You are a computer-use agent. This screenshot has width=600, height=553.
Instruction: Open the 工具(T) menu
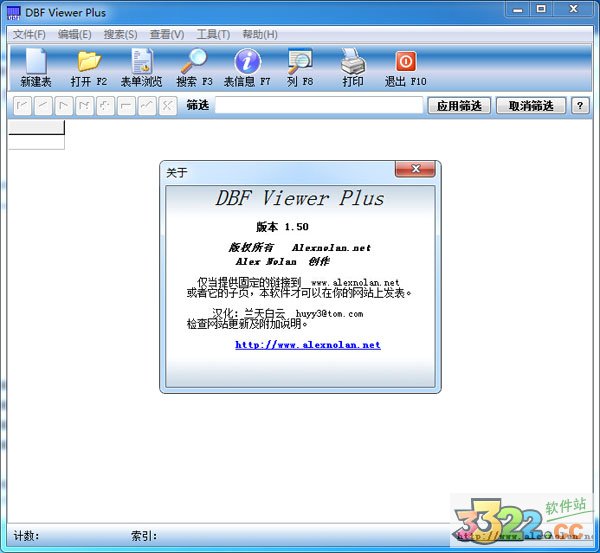pos(213,34)
